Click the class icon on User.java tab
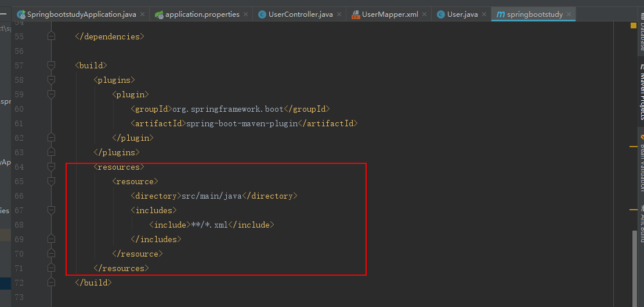The height and width of the screenshot is (307, 644). (441, 14)
